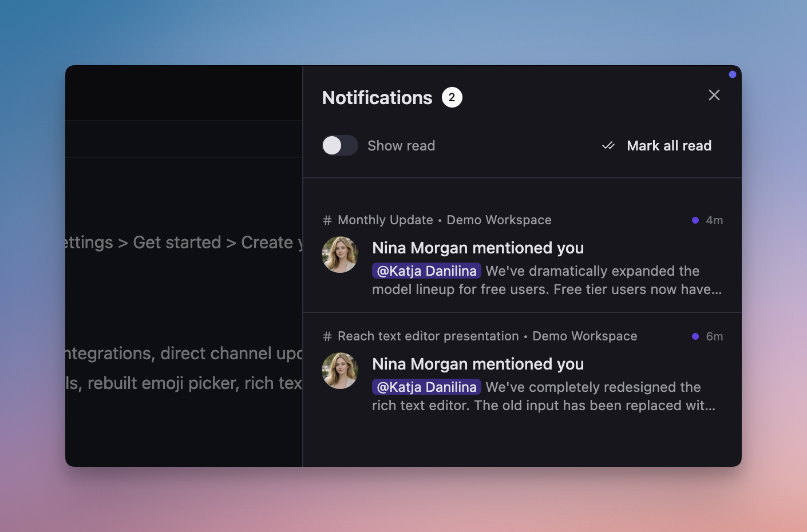This screenshot has height=532, width=807.
Task: Click the 'Show read' label text
Action: pyautogui.click(x=401, y=146)
